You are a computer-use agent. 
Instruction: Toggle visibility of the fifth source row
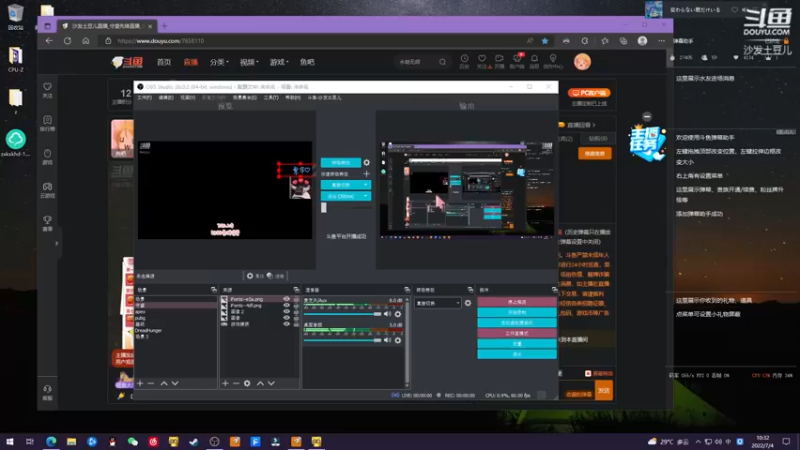coord(286,324)
